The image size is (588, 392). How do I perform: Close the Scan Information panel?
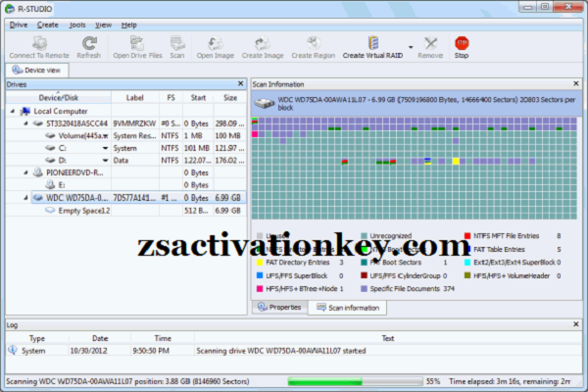tap(576, 83)
